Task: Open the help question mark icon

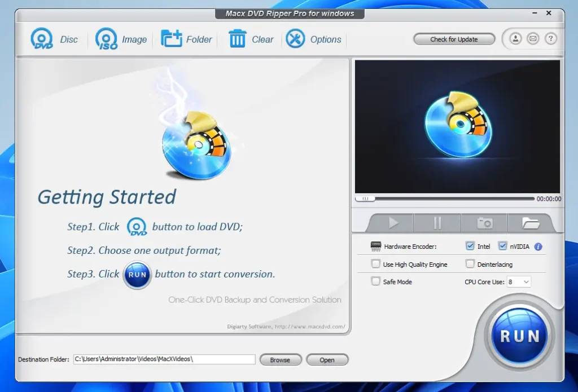Action: coord(550,39)
